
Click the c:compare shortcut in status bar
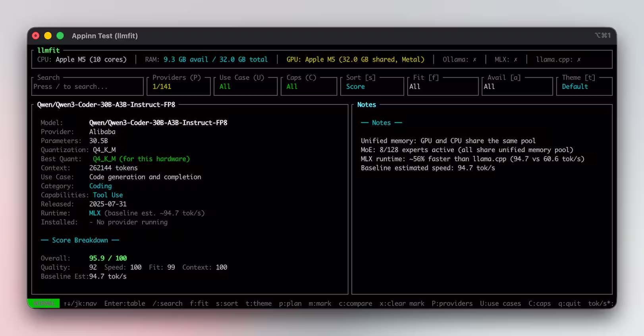(355, 303)
